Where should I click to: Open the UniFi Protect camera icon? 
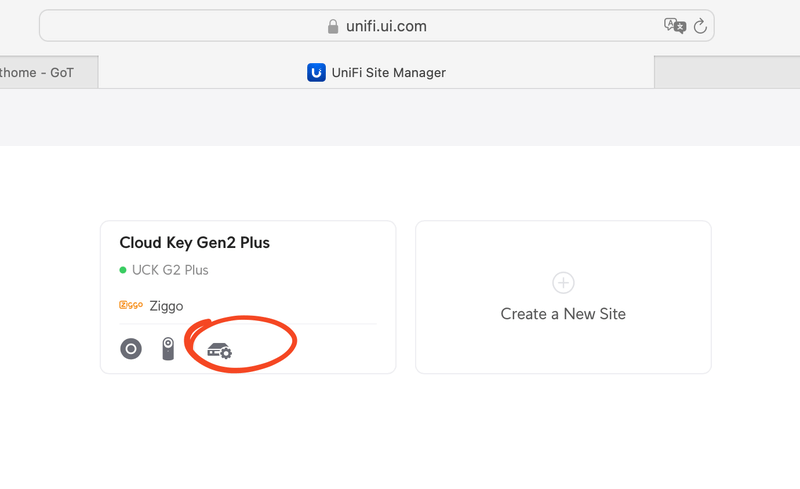[x=169, y=349]
